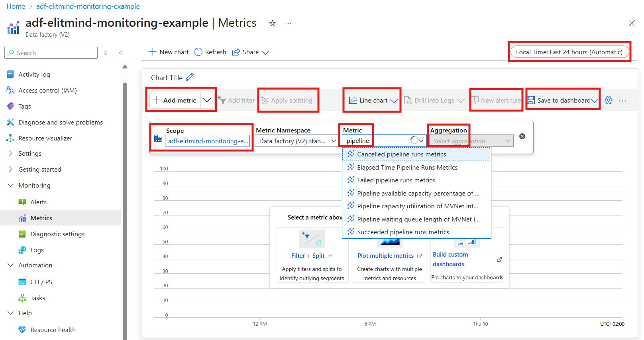644x340 pixels.
Task: Select Failed pipeline runs metrics
Action: (416, 180)
